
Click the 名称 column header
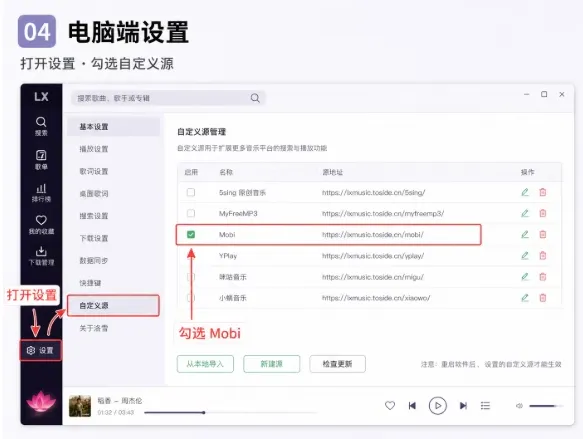coord(226,172)
